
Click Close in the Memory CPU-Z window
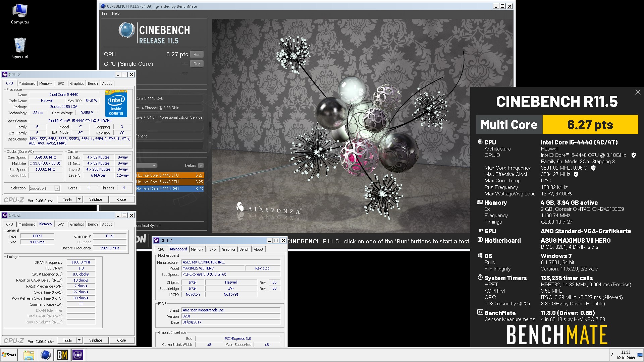click(x=121, y=340)
